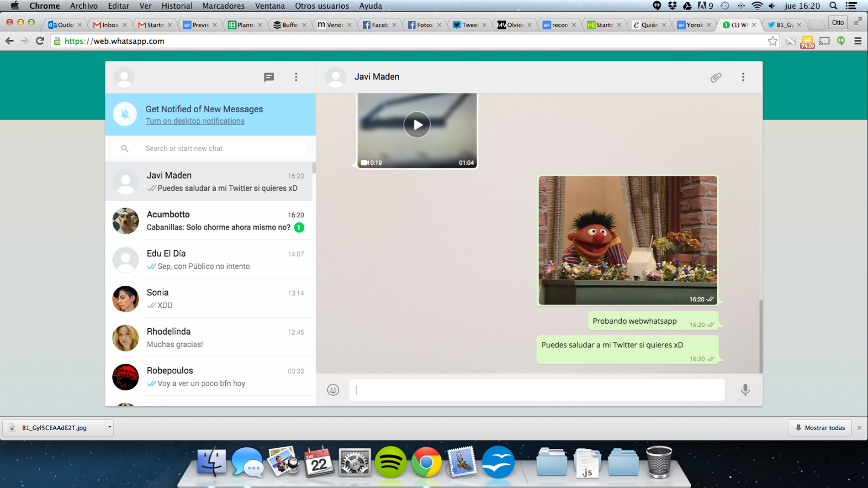Click Javi Maden avatar in chat header
The height and width of the screenshot is (488, 868).
click(x=336, y=77)
